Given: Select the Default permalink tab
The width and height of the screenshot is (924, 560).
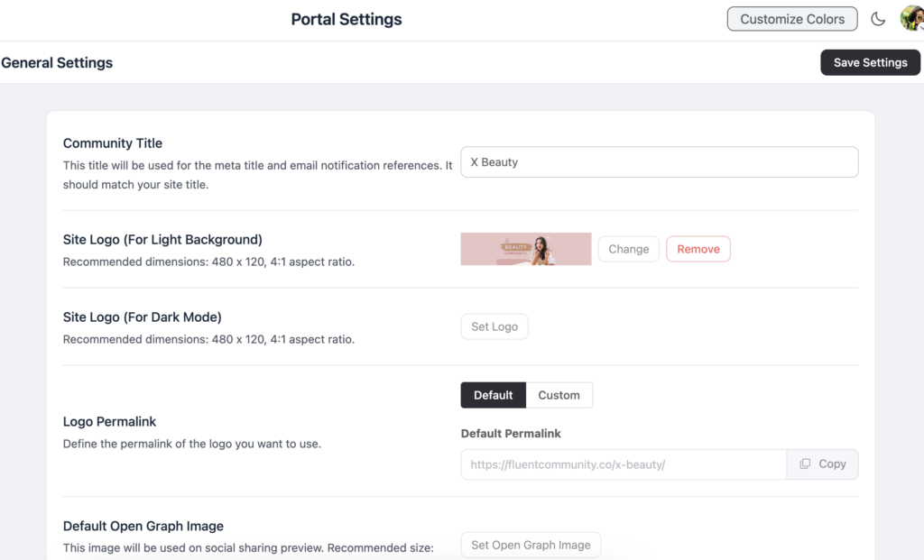Looking at the screenshot, I should click(493, 395).
